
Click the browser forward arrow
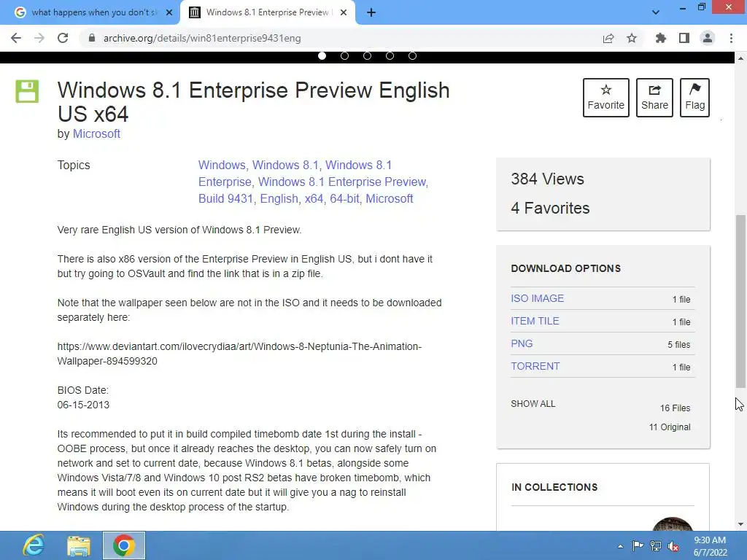[39, 38]
